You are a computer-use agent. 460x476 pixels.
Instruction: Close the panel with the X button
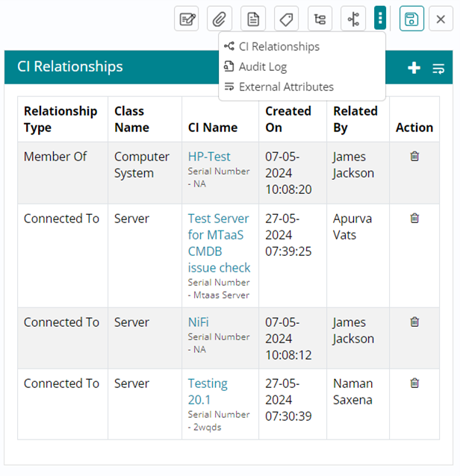click(441, 19)
